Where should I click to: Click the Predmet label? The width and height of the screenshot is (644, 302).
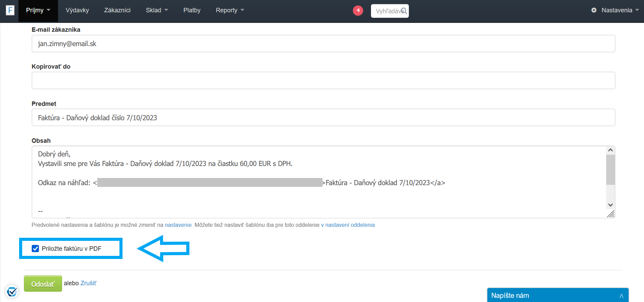click(x=44, y=104)
